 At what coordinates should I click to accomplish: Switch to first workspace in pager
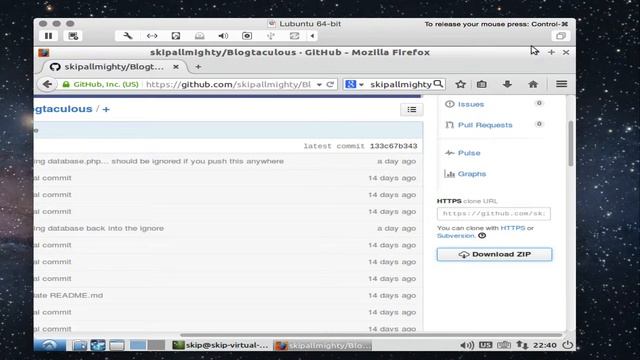(138, 345)
